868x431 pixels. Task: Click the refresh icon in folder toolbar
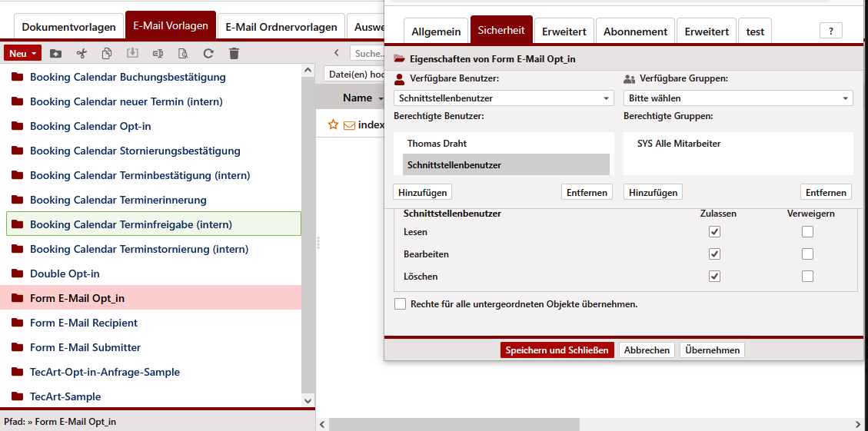point(208,54)
